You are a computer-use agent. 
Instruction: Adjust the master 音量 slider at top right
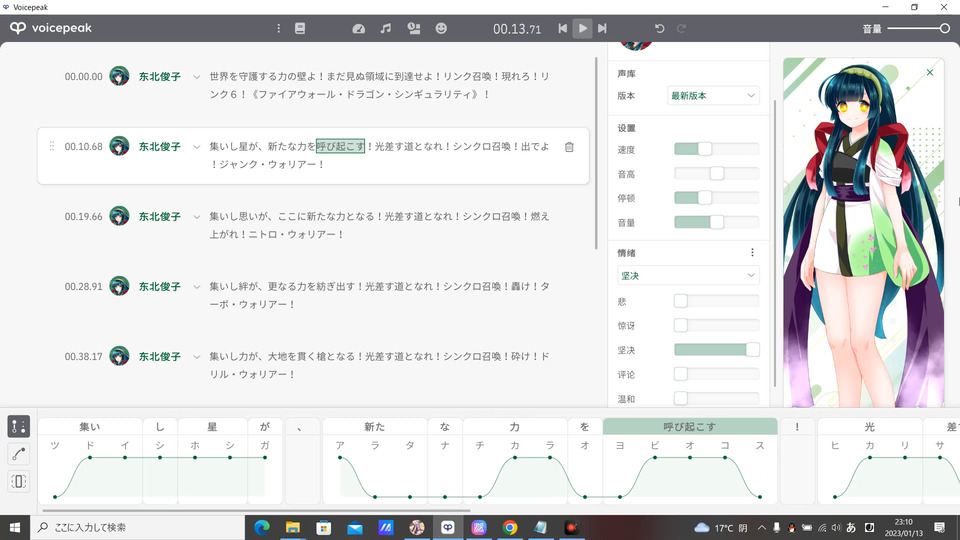[918, 28]
